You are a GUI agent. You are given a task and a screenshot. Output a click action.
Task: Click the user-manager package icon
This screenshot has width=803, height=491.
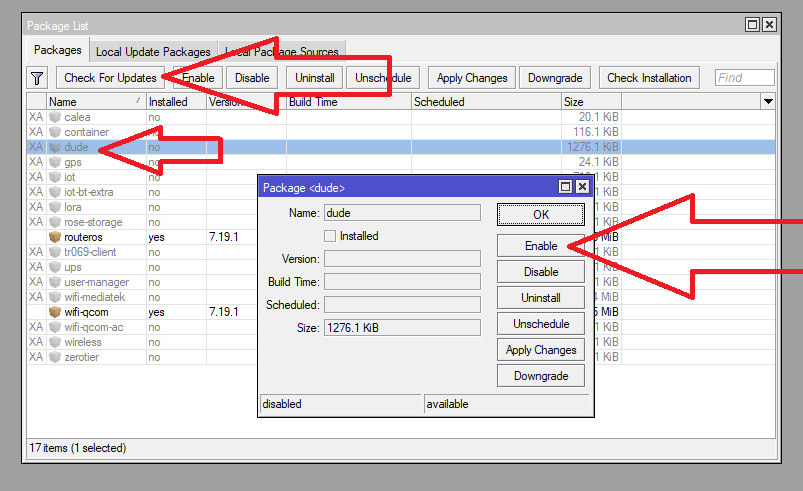coord(55,282)
